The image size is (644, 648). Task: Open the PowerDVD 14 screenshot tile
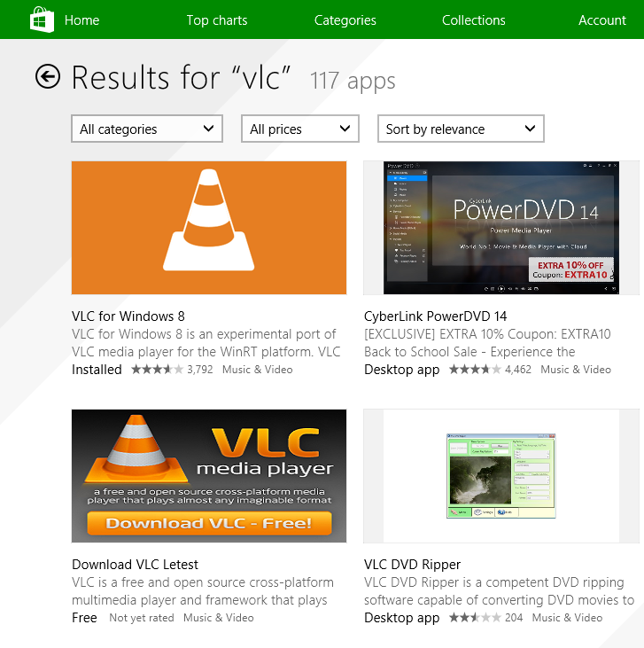tap(501, 228)
